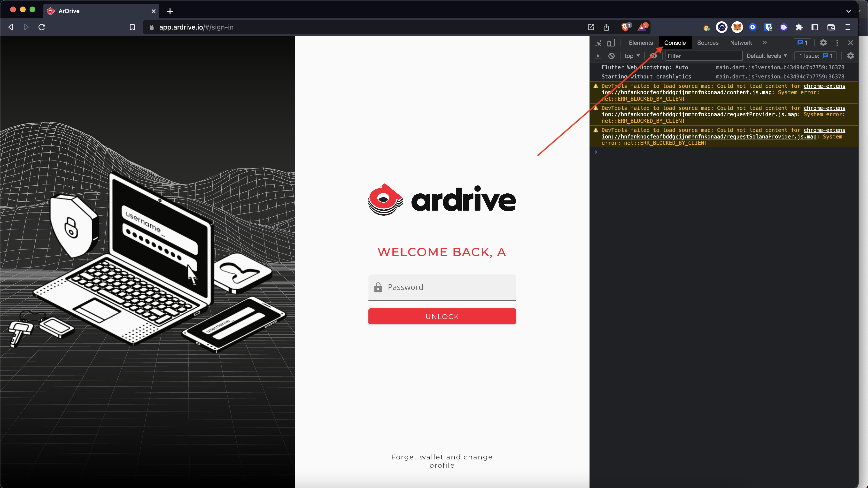The width and height of the screenshot is (868, 488).
Task: Click the UNLOCK button
Action: tap(442, 317)
